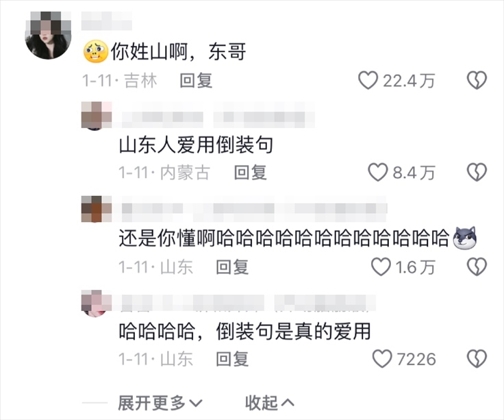Like the reply with 7226 likes
Screen dimensions: 504x420
tap(382, 358)
